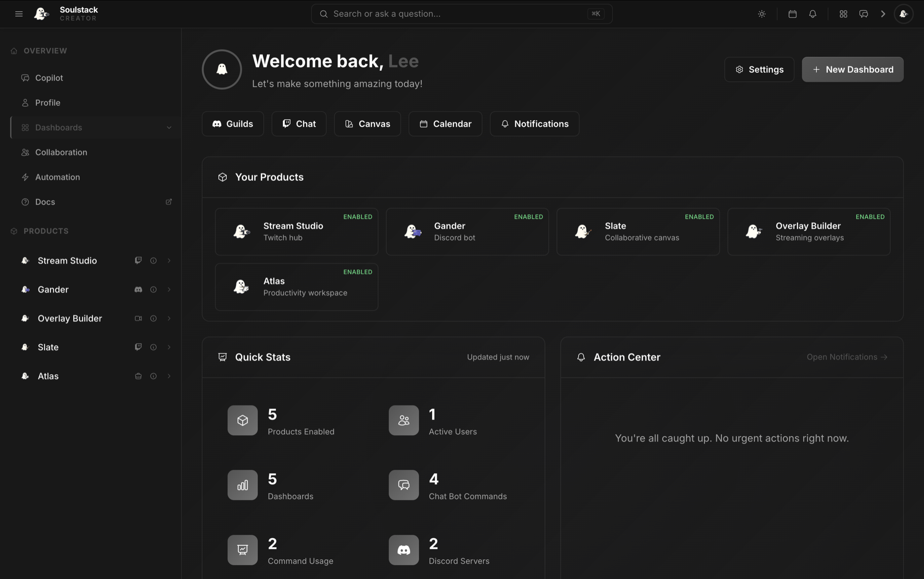Image resolution: width=924 pixels, height=579 pixels.
Task: Click the Active Users people icon
Action: pos(404,420)
